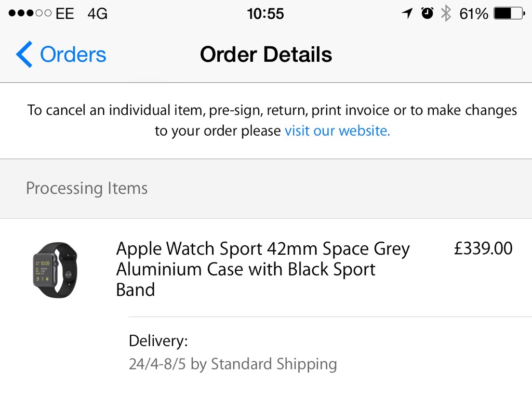
Task: Tap the Order Details title
Action: 266,55
